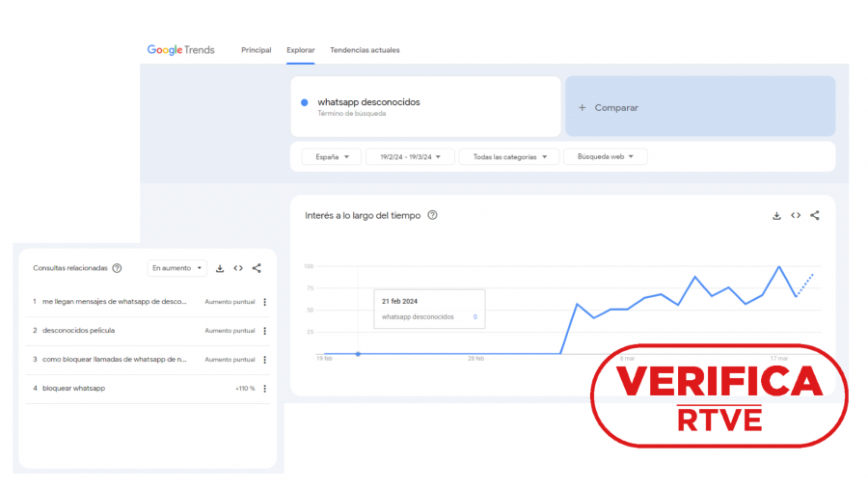Download the Consultas relacionadas data
This screenshot has width=868, height=489.
coord(220,268)
